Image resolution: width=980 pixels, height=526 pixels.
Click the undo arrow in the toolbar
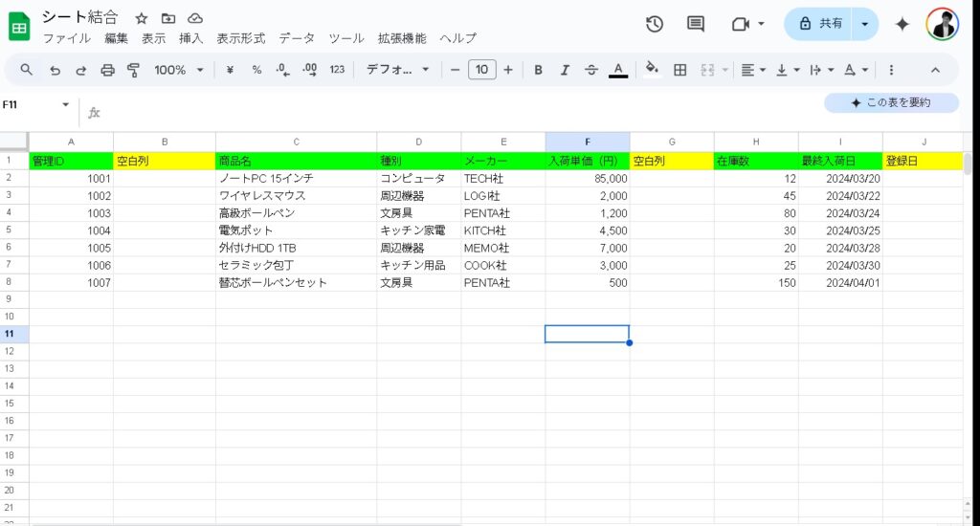click(55, 70)
